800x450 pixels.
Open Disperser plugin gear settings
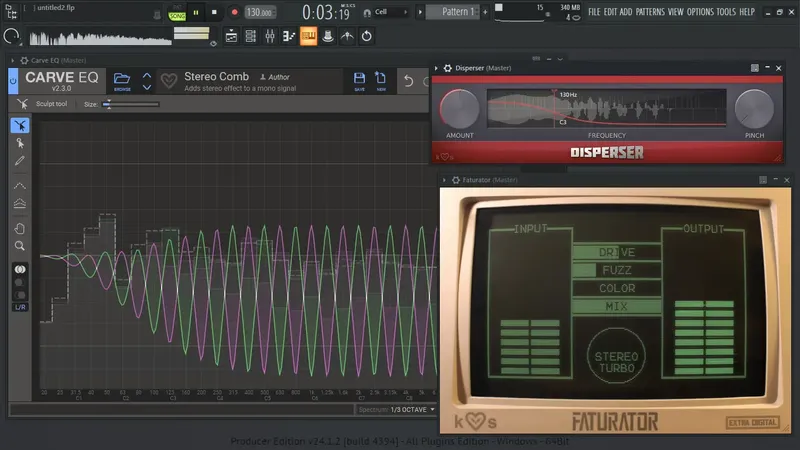[447, 68]
